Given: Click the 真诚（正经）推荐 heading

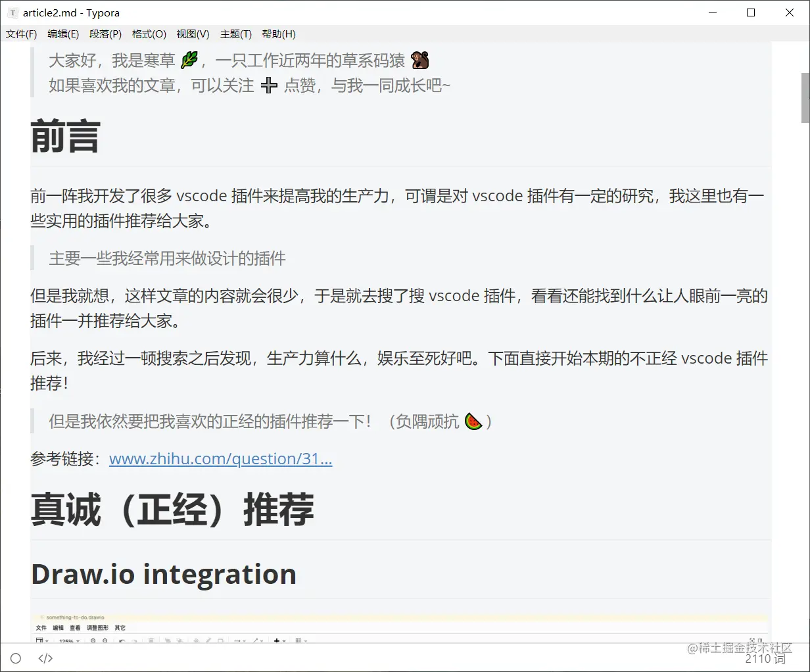Looking at the screenshot, I should coord(172,510).
